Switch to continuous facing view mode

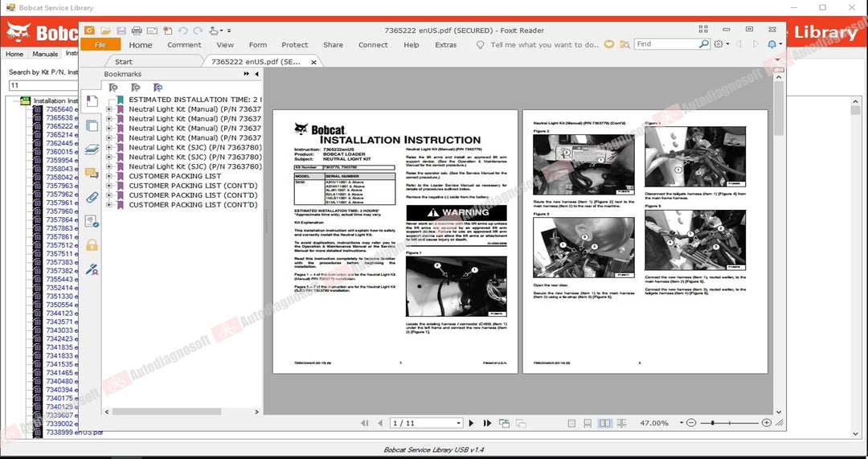621,423
